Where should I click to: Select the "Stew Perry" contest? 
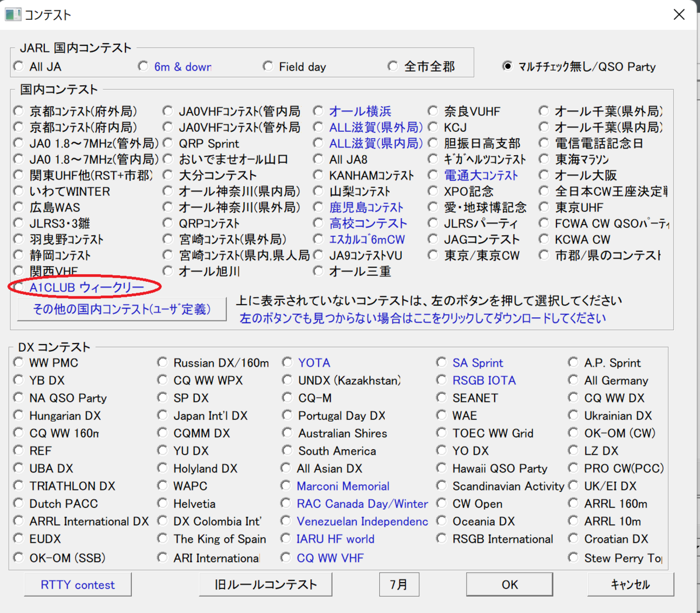click(573, 558)
